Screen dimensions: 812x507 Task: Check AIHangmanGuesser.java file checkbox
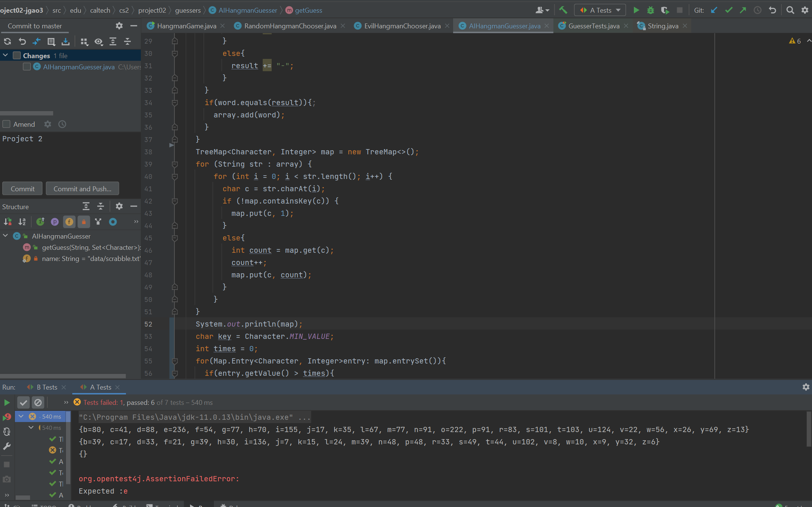pos(26,67)
